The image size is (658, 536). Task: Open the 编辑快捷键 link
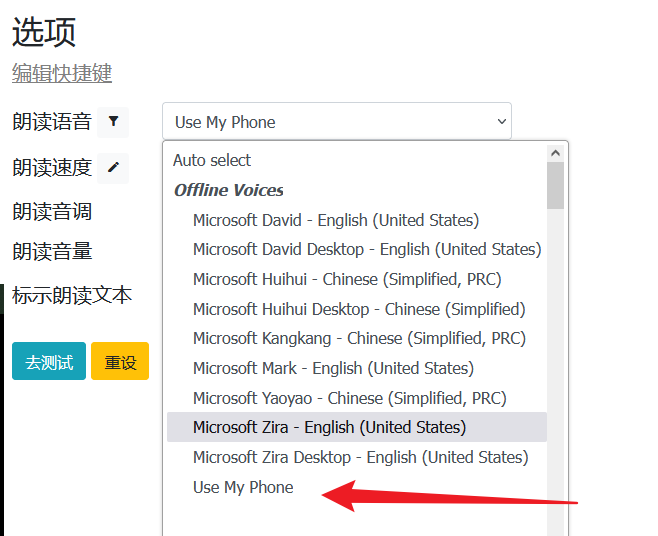coord(62,73)
